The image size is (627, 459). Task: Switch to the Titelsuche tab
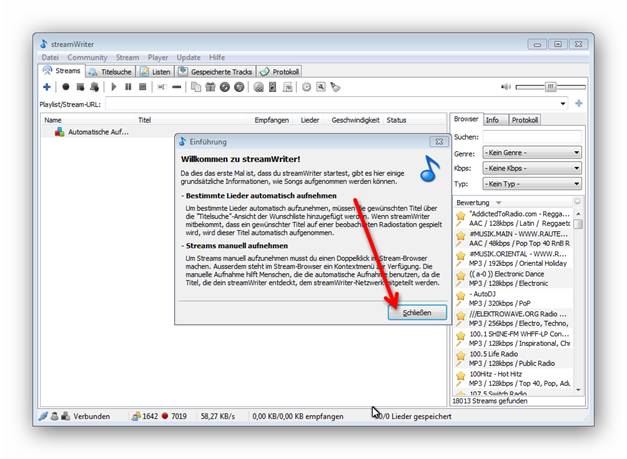(110, 72)
